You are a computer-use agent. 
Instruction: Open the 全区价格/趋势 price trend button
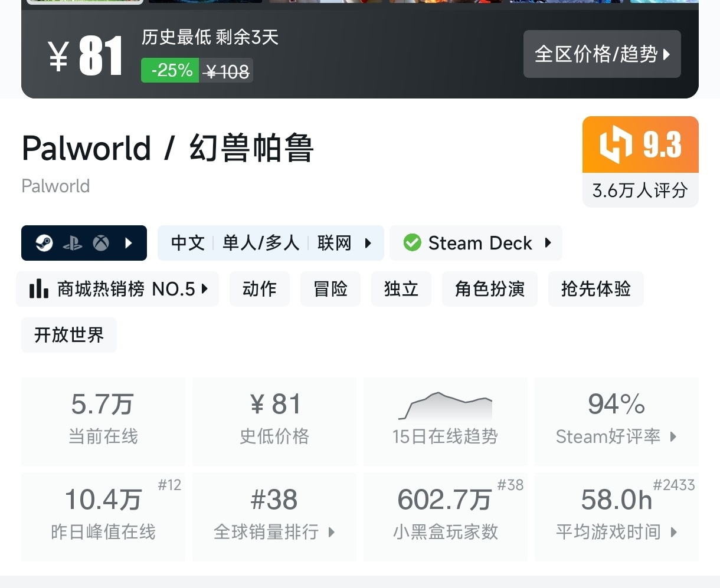(602, 54)
